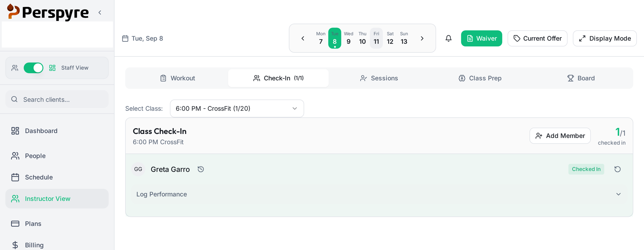Select Sunday 13 in the week picker
This screenshot has height=250, width=644.
pos(404,38)
